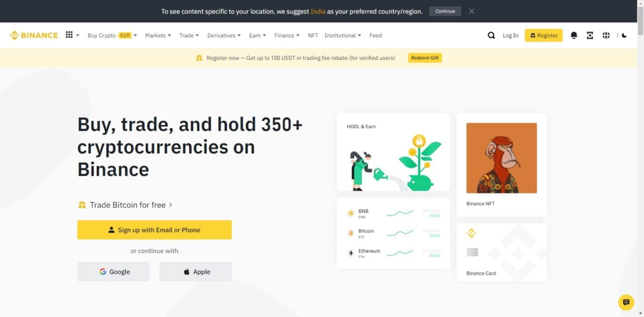Select the BNB price row
Image resolution: width=644 pixels, height=317 pixels.
[x=393, y=214]
